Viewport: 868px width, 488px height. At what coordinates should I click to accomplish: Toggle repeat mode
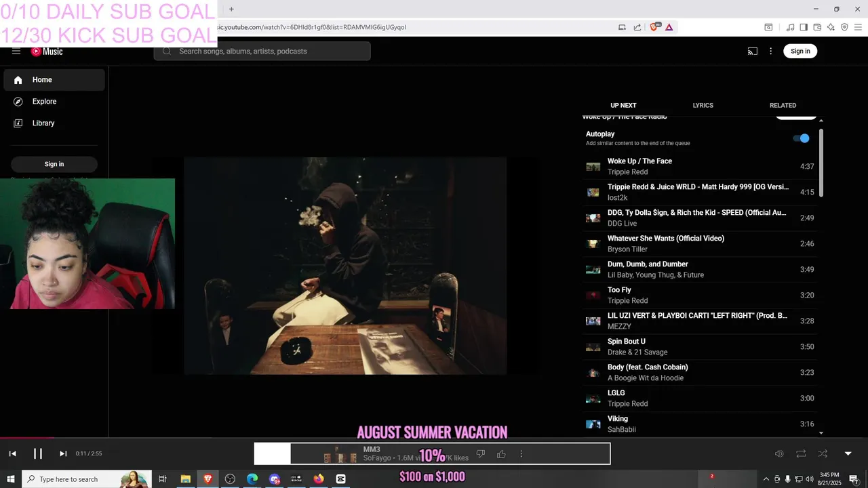[801, 453]
